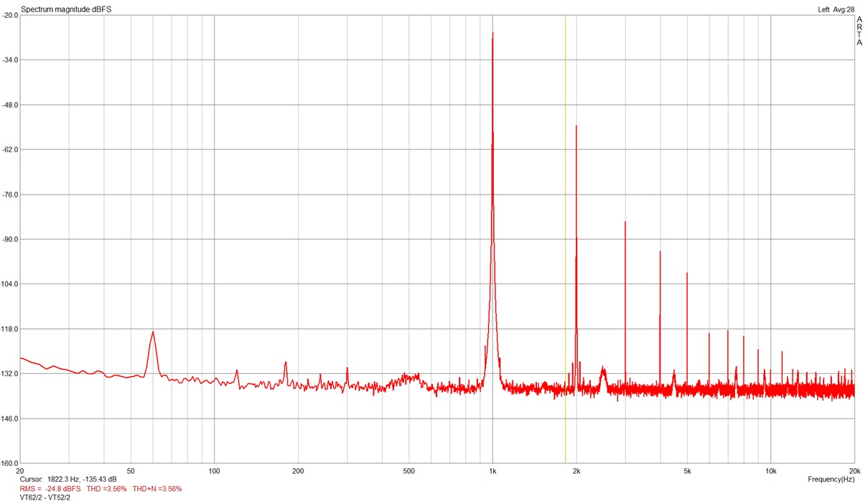The image size is (868, 504).
Task: Click the -118.0 y-axis value
Action: 9,329
